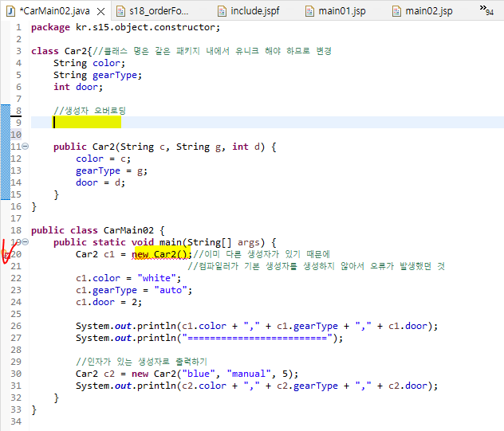The height and width of the screenshot is (431, 504).
Task: Open the main01.jsp editor tab
Action: click(342, 11)
